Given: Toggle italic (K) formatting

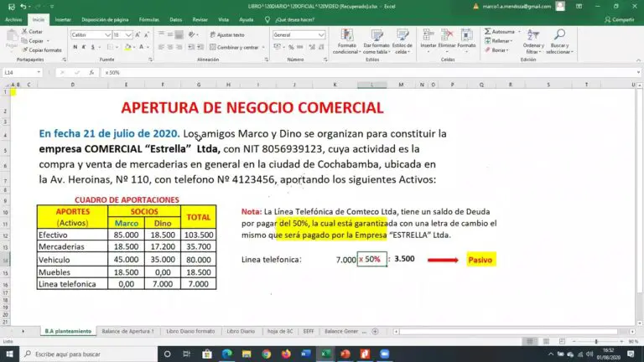Looking at the screenshot, I should click(84, 47).
